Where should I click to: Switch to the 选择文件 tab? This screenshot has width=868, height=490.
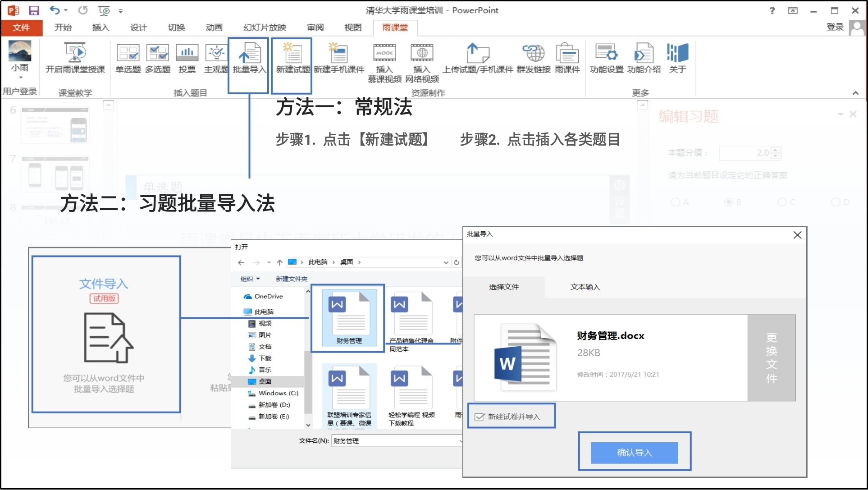504,287
